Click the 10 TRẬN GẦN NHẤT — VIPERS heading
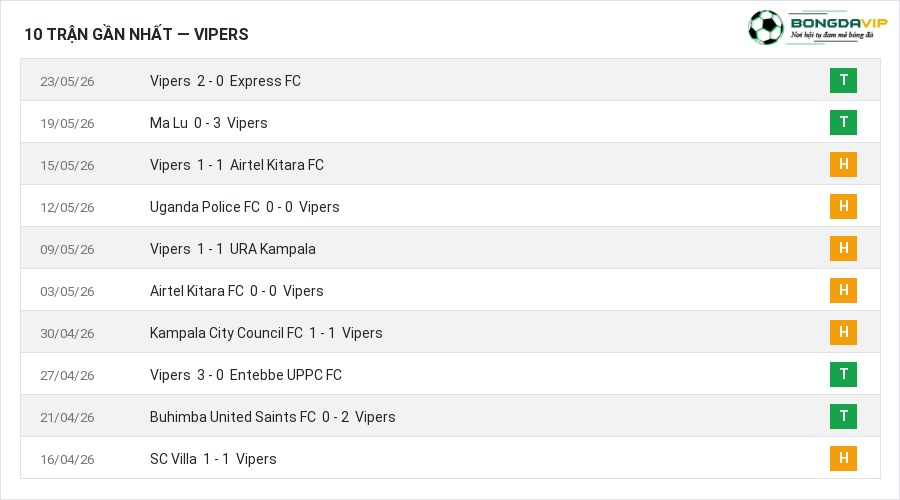The image size is (900, 500). coord(137,34)
